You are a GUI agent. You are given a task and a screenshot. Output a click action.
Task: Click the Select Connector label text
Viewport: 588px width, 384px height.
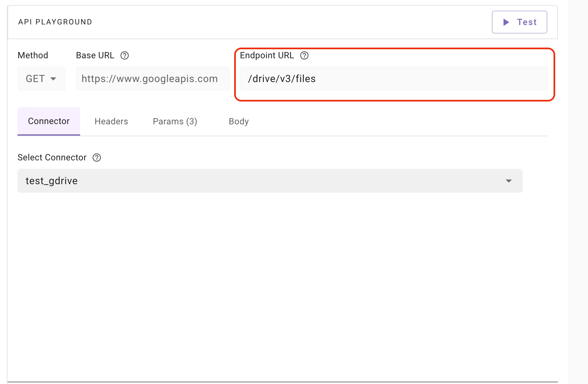click(52, 158)
